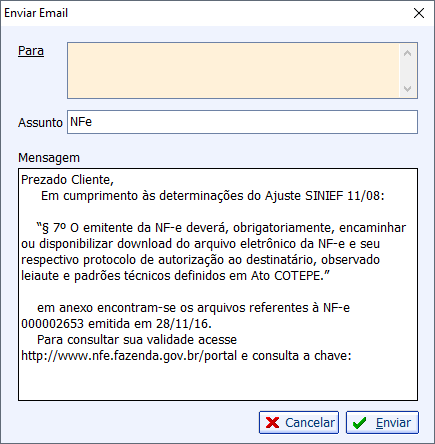Click the Enviar Email title bar text
Image resolution: width=435 pixels, height=444 pixels.
point(36,13)
